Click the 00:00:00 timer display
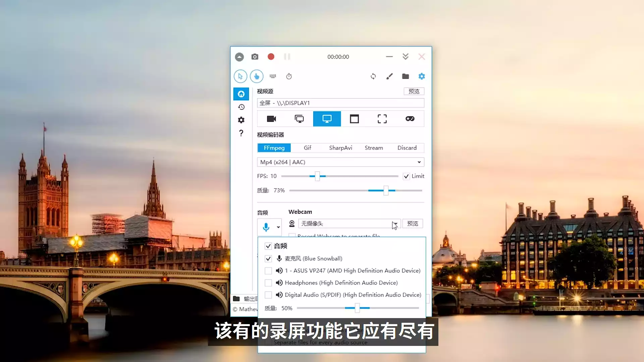 (x=338, y=57)
